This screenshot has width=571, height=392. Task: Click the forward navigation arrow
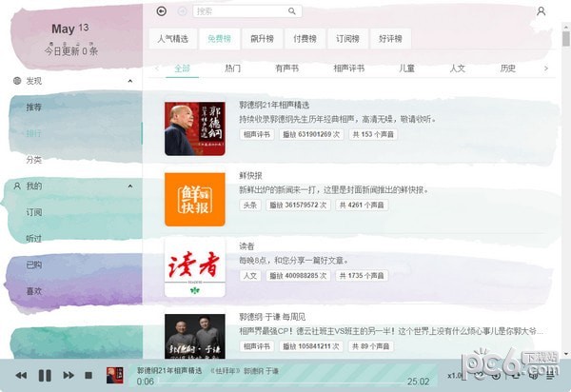pos(182,11)
